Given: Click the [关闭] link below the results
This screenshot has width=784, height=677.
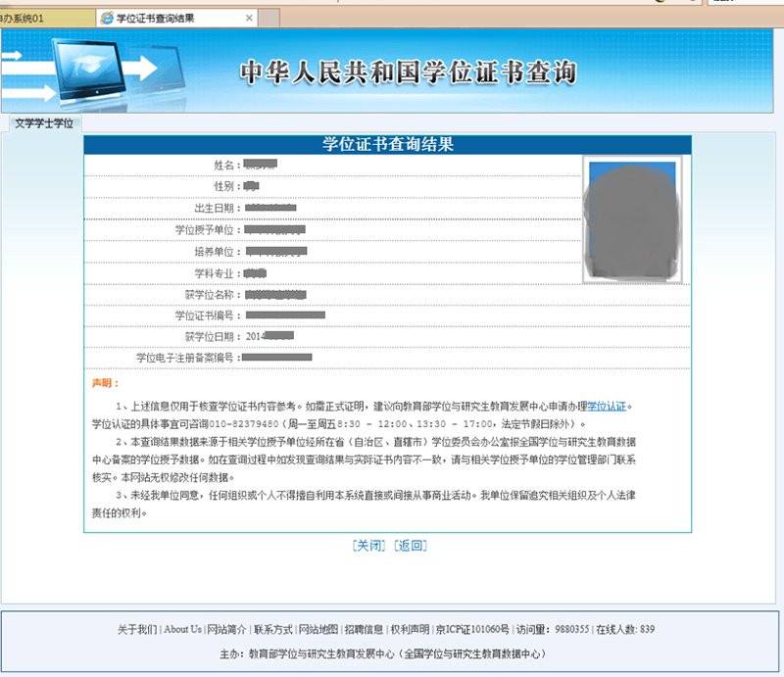Looking at the screenshot, I should 368,546.
